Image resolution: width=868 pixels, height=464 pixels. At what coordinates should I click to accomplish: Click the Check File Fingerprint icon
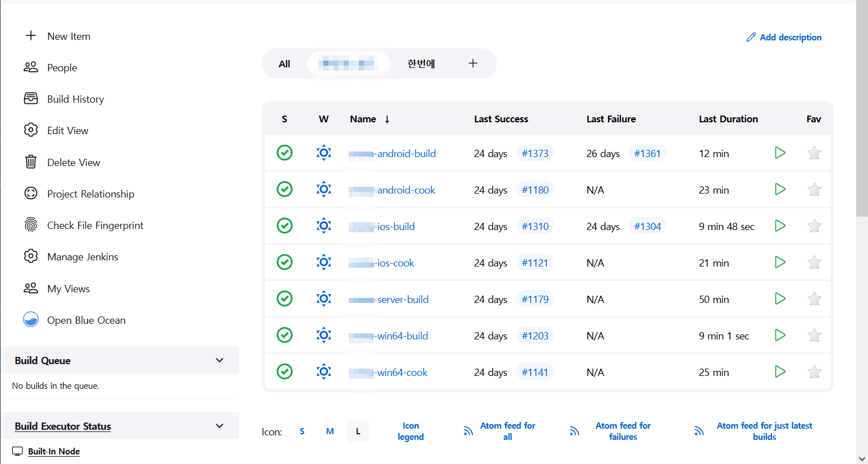31,225
